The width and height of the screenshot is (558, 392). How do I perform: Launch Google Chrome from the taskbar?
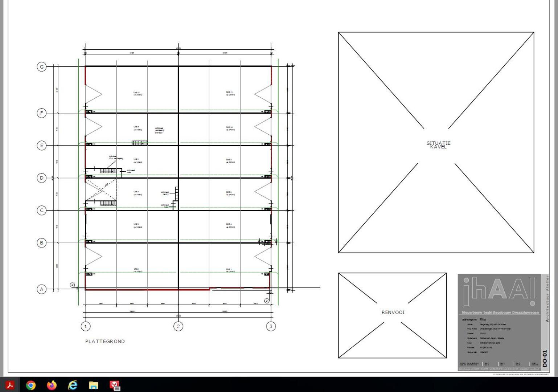(x=31, y=385)
